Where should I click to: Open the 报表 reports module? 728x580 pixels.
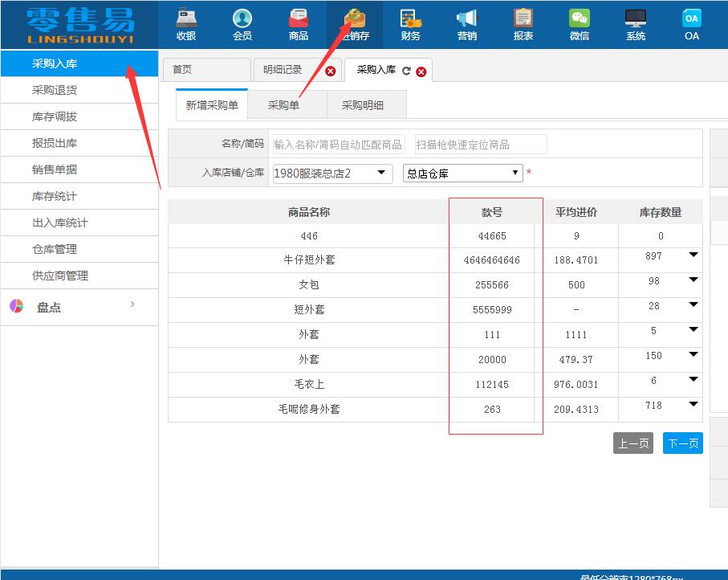(523, 24)
